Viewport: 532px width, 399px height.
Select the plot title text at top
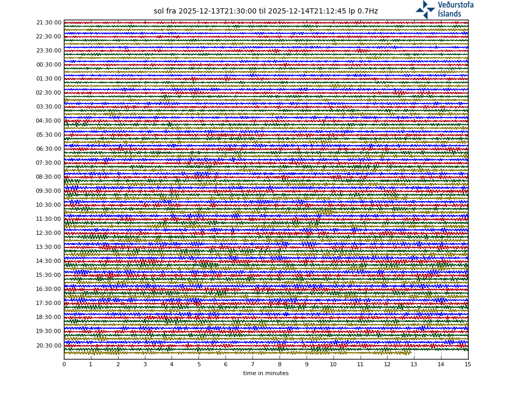(265, 11)
